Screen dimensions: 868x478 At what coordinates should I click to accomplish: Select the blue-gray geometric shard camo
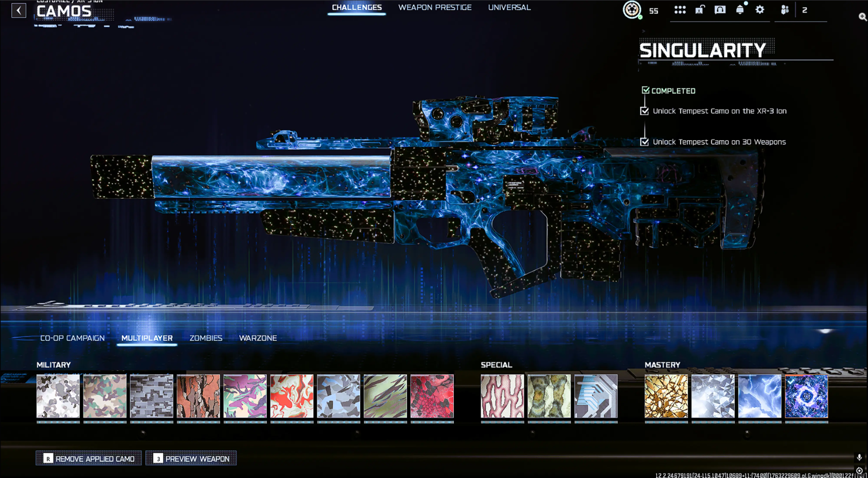[x=339, y=396]
